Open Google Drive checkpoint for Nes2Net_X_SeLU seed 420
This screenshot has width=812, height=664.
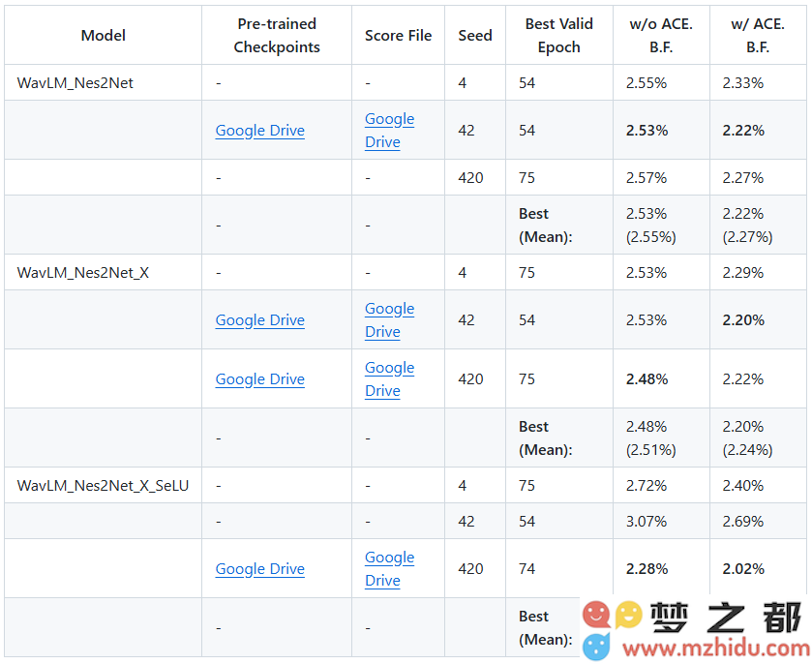coord(260,569)
